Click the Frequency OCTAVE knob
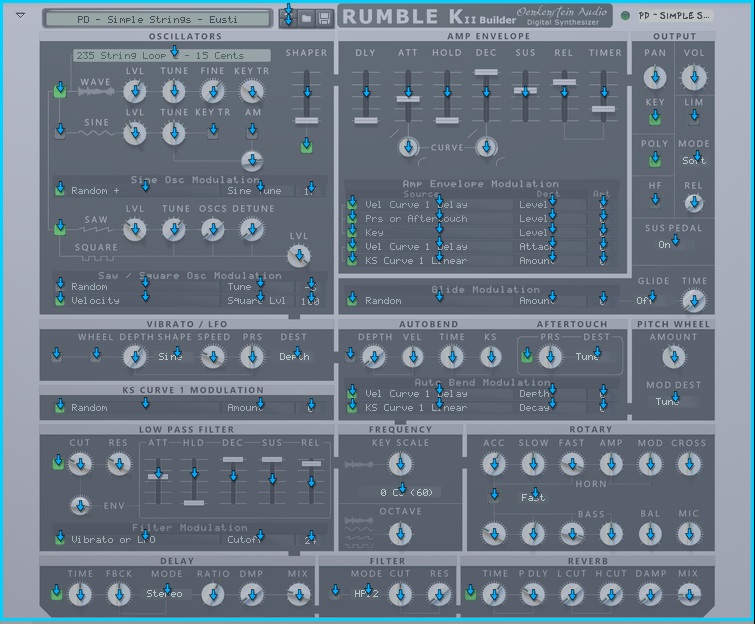 (400, 533)
